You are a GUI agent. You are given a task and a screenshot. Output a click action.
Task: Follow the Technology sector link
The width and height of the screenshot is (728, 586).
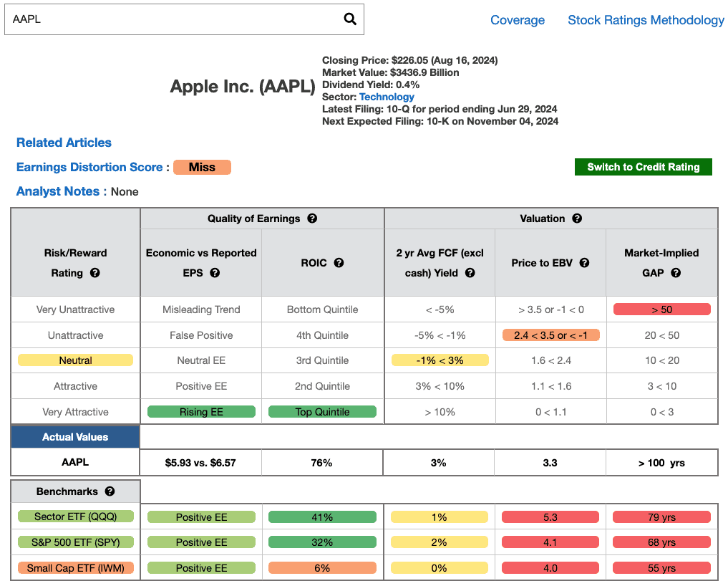pos(387,97)
